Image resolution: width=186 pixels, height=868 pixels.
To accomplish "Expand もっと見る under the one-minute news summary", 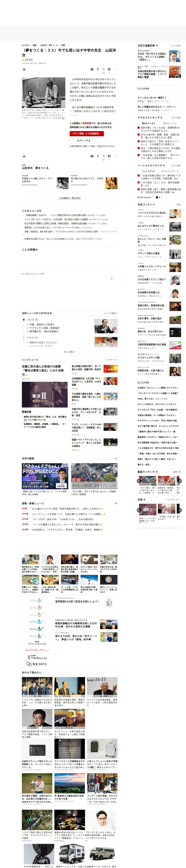I will [70, 352].
